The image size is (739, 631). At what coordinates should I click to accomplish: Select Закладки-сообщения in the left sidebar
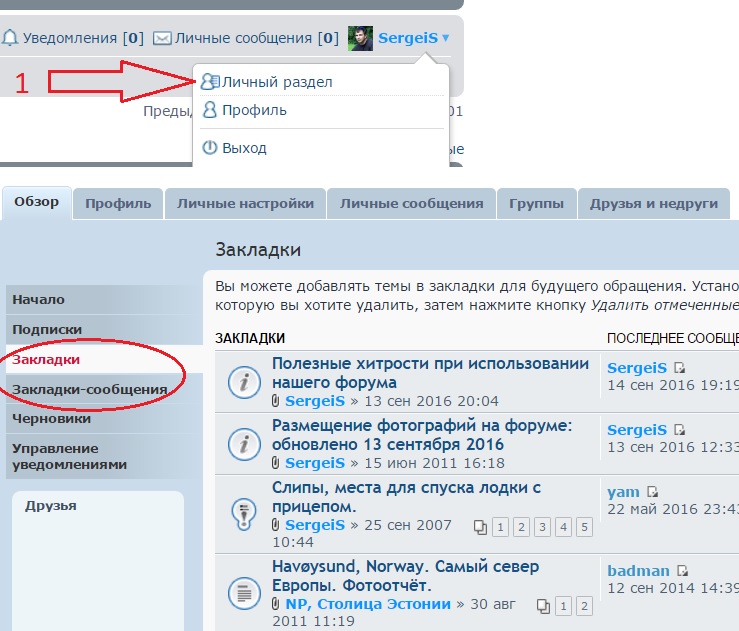89,389
